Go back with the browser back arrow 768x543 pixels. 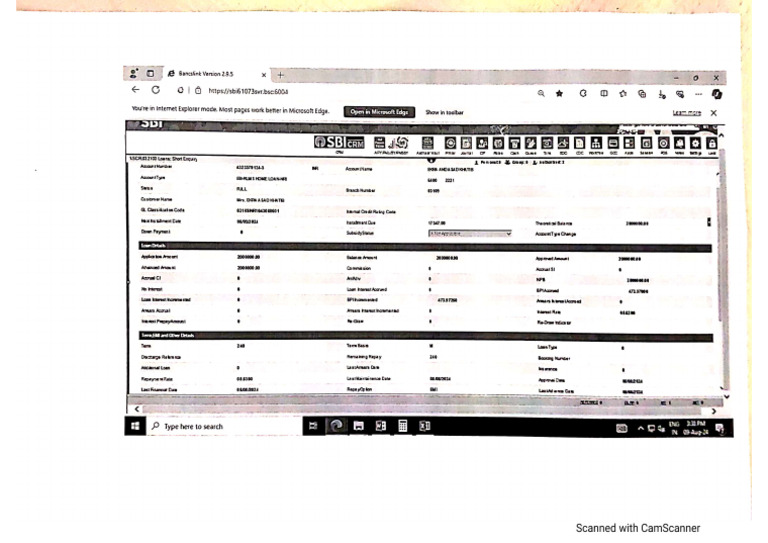tap(136, 90)
